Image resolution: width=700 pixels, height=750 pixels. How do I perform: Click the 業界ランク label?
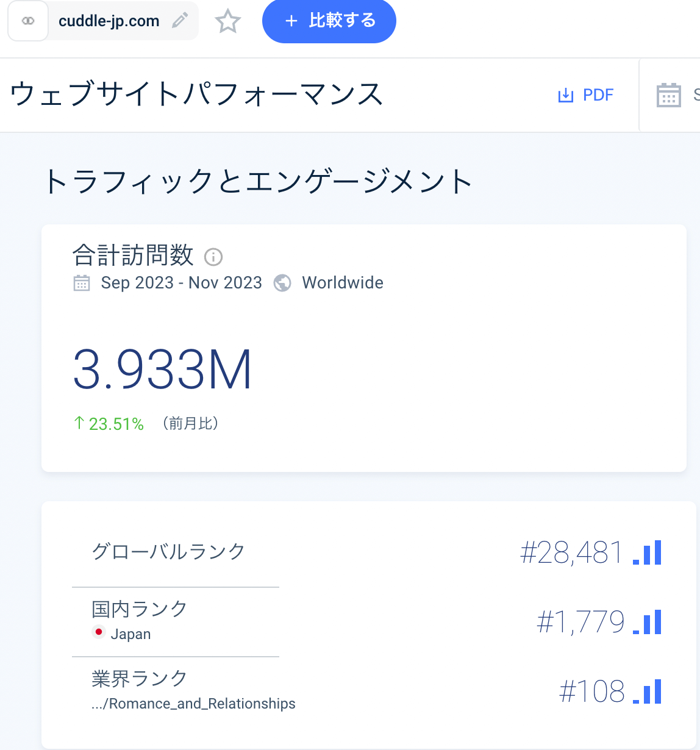click(140, 678)
